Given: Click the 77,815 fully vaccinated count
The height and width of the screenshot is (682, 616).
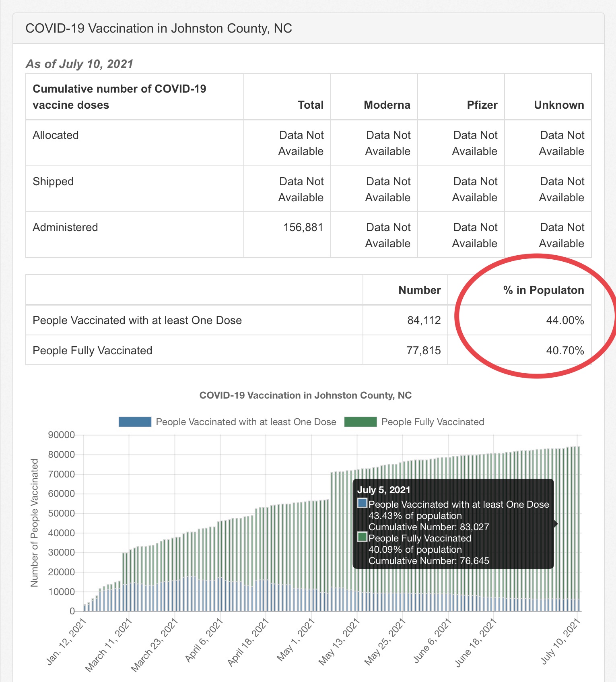Looking at the screenshot, I should click(423, 351).
